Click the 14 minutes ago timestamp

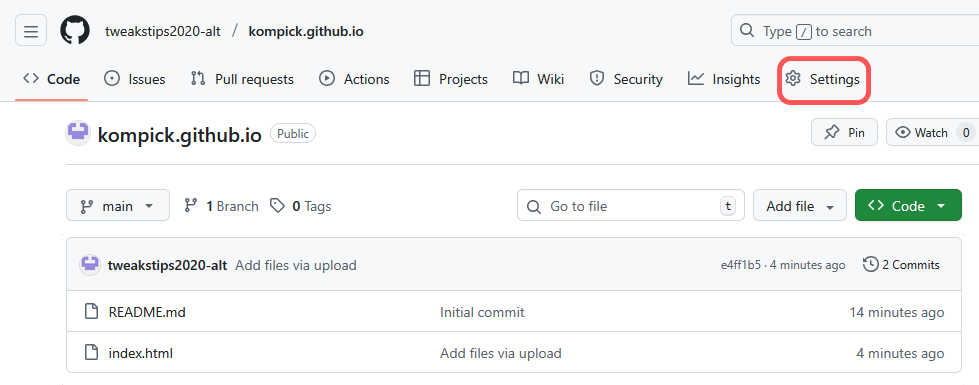(x=897, y=312)
